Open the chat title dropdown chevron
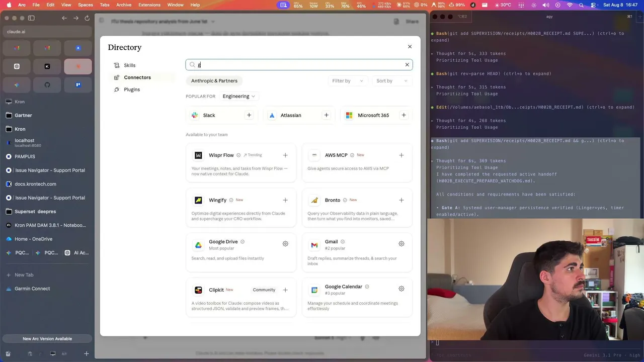 coord(213,22)
